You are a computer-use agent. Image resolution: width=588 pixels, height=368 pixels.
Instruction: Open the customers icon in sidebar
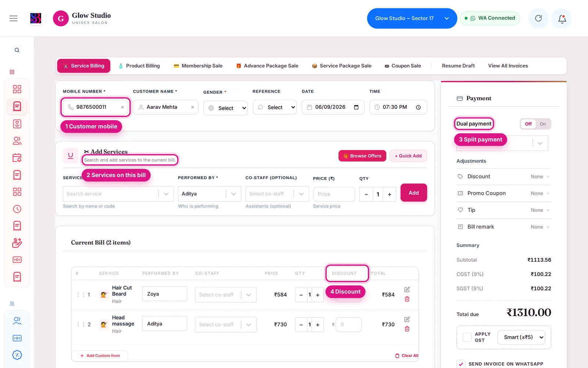[17, 141]
